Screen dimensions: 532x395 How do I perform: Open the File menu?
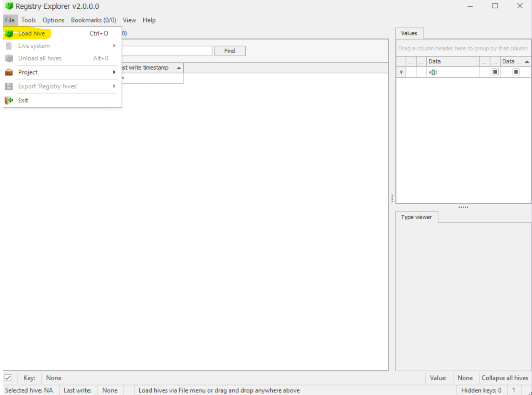coord(10,20)
